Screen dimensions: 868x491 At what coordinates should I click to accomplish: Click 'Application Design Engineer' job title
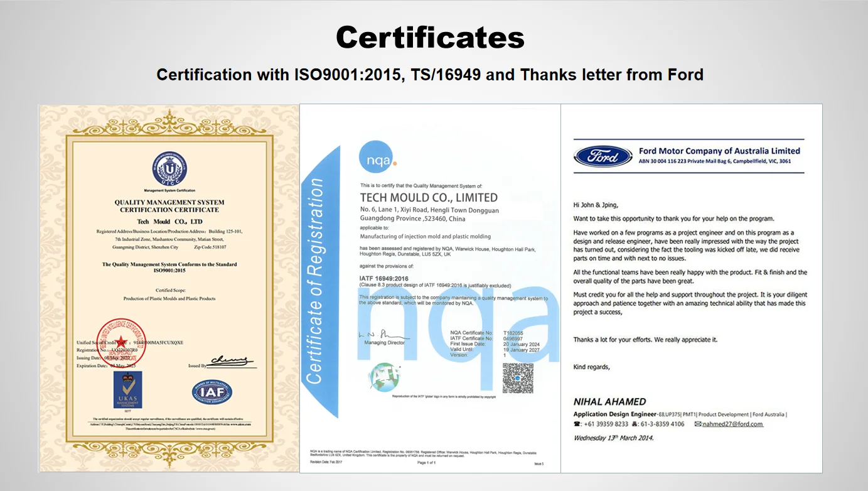tap(614, 414)
